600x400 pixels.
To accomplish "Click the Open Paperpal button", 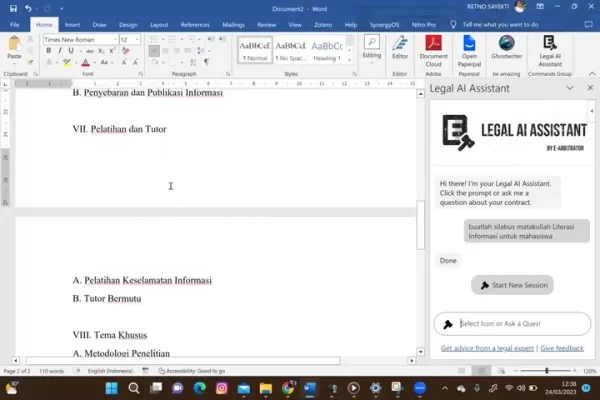I will click(x=469, y=52).
